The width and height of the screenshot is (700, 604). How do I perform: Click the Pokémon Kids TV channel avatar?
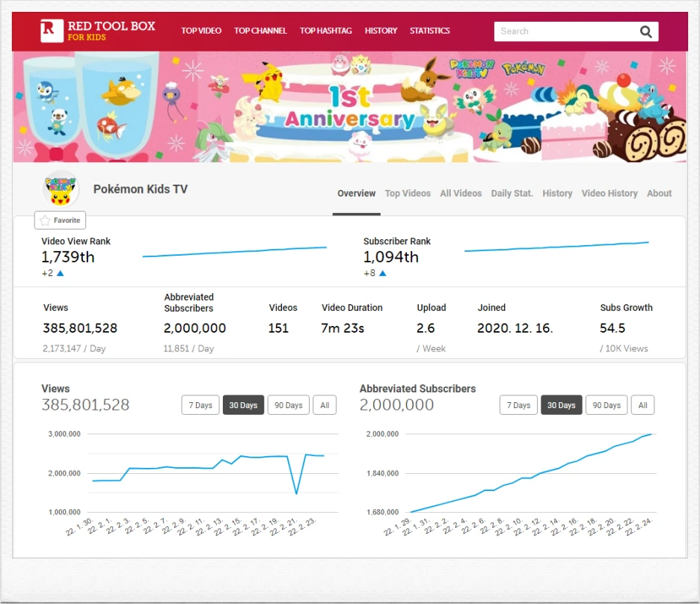[x=61, y=189]
